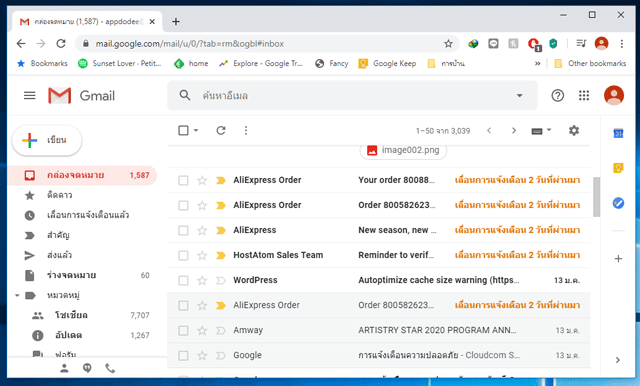Tick the select-all checkbox
The height and width of the screenshot is (386, 640).
pos(183,131)
